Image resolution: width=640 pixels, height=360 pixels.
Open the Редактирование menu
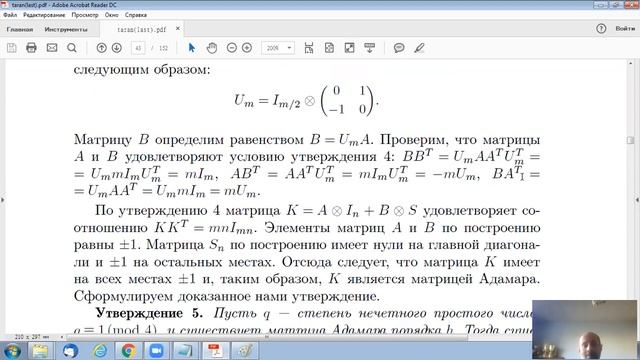click(x=44, y=15)
